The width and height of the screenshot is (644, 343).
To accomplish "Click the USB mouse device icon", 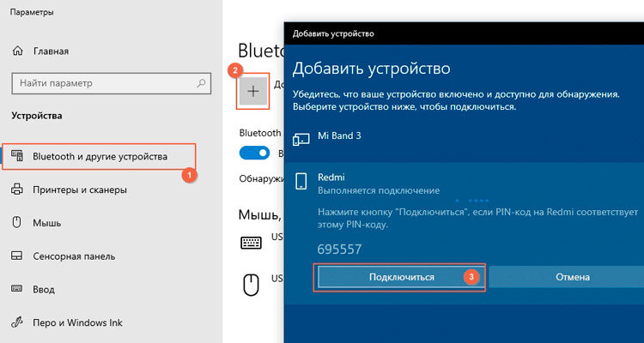I will click(251, 285).
